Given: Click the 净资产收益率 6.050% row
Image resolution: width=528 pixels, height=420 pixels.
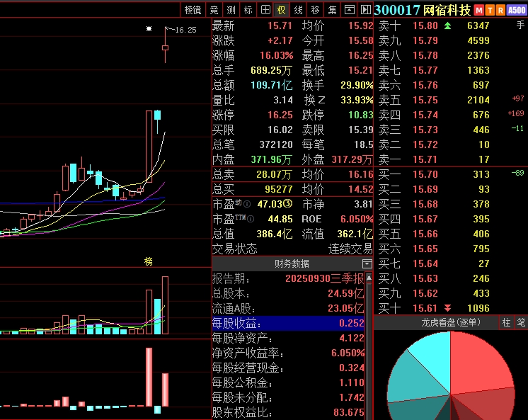Looking at the screenshot, I should coord(288,353).
